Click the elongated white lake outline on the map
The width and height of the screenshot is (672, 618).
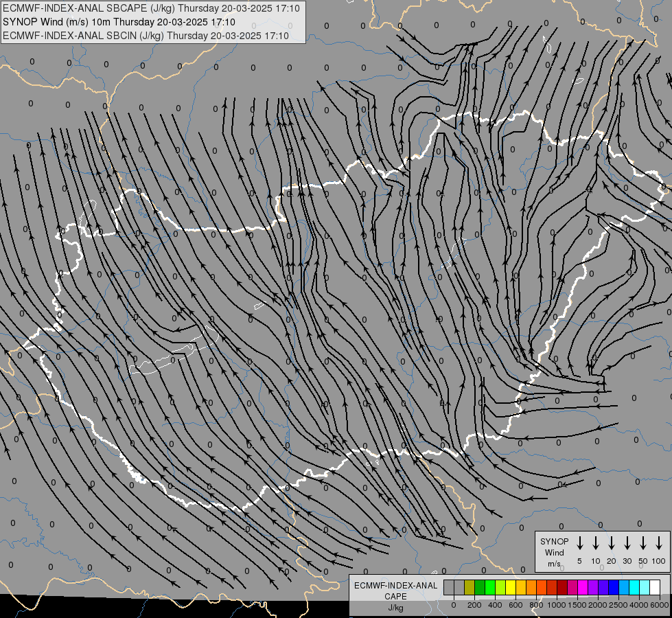coord(175,351)
